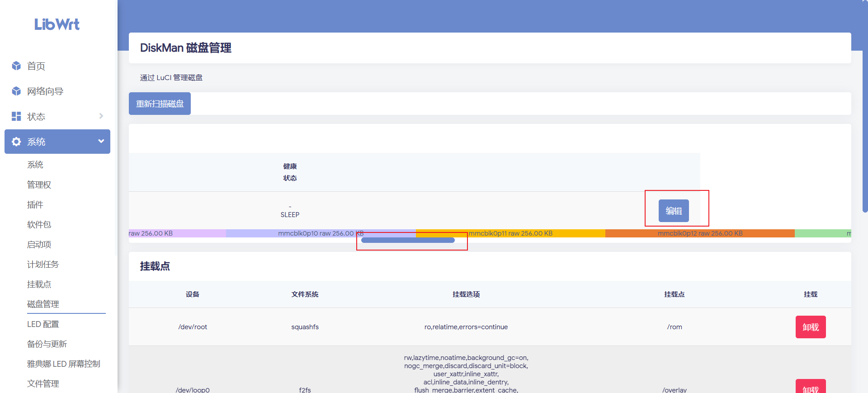Click the squashfs filesystem cell

tap(305, 327)
